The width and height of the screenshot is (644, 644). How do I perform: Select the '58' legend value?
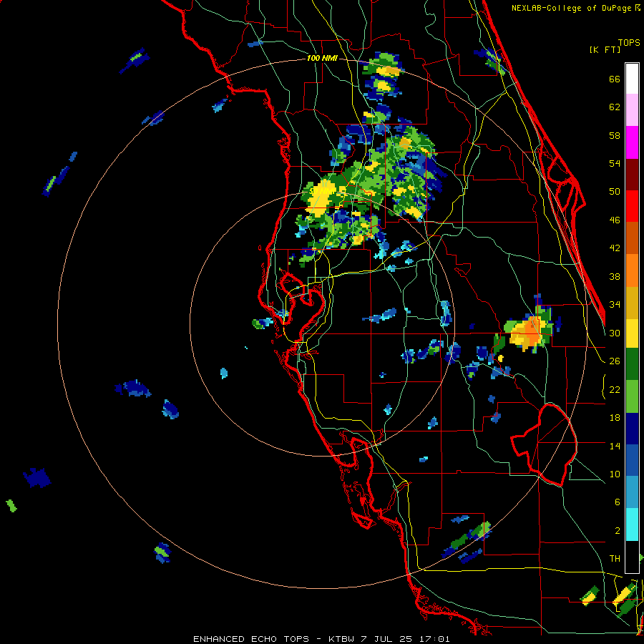(615, 135)
